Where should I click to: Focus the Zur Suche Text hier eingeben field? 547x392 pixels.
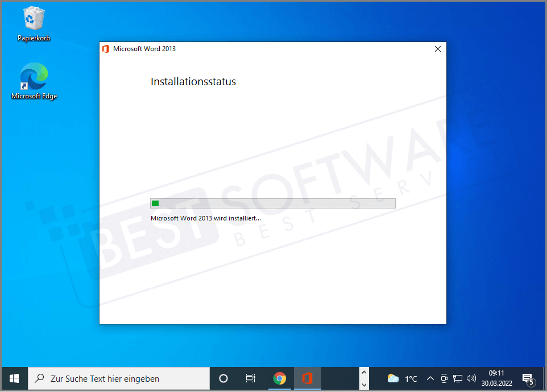[119, 378]
